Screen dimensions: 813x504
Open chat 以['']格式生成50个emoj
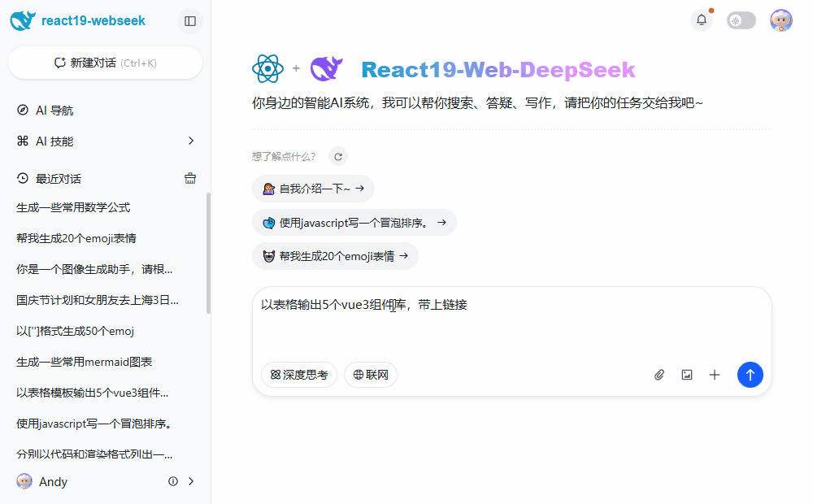[x=75, y=331]
